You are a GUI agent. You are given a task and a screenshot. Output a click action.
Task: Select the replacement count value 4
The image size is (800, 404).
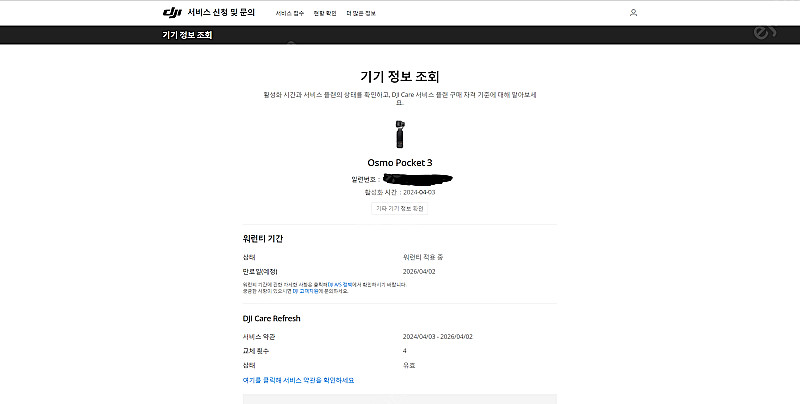click(405, 351)
